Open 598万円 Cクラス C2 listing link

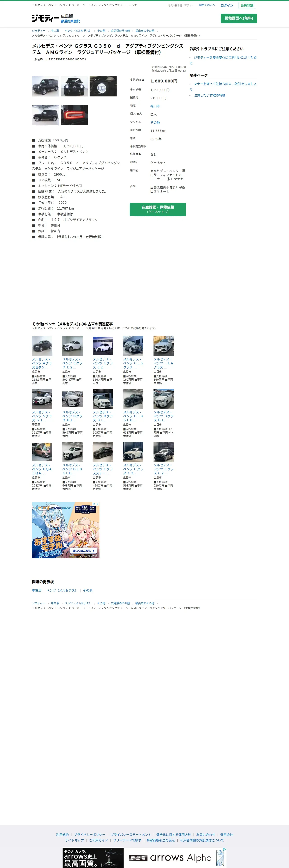133,469
